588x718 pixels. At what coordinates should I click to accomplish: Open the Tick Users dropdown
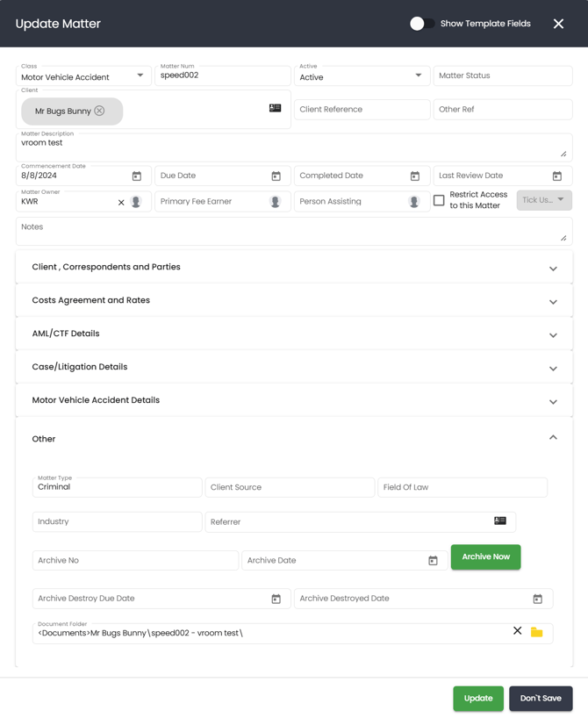pos(544,200)
